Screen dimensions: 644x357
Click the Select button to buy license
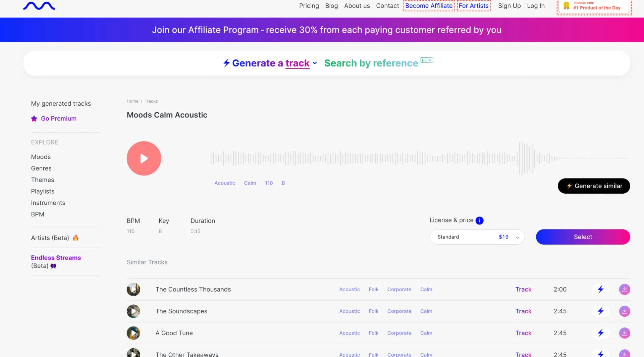pos(583,237)
